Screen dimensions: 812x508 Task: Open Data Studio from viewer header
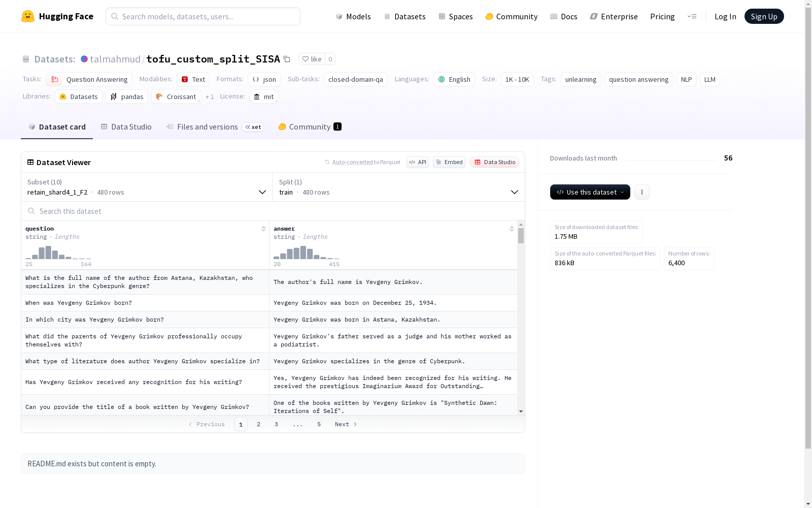494,162
